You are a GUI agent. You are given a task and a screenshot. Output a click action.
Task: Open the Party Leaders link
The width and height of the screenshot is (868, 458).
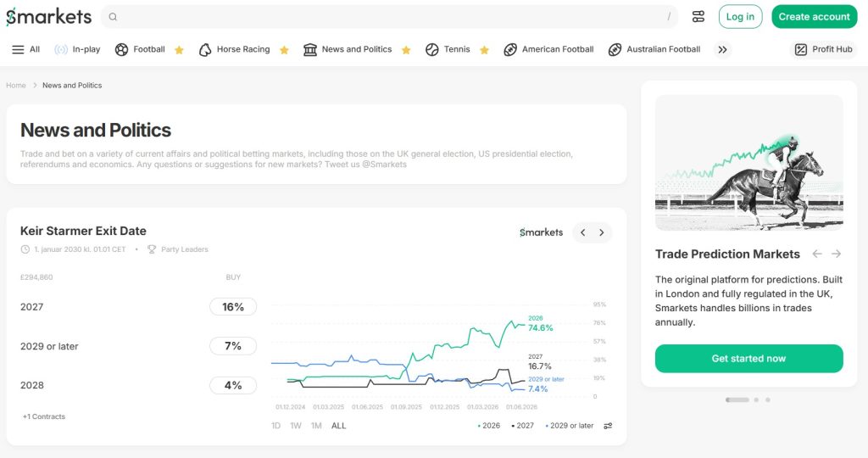[184, 249]
